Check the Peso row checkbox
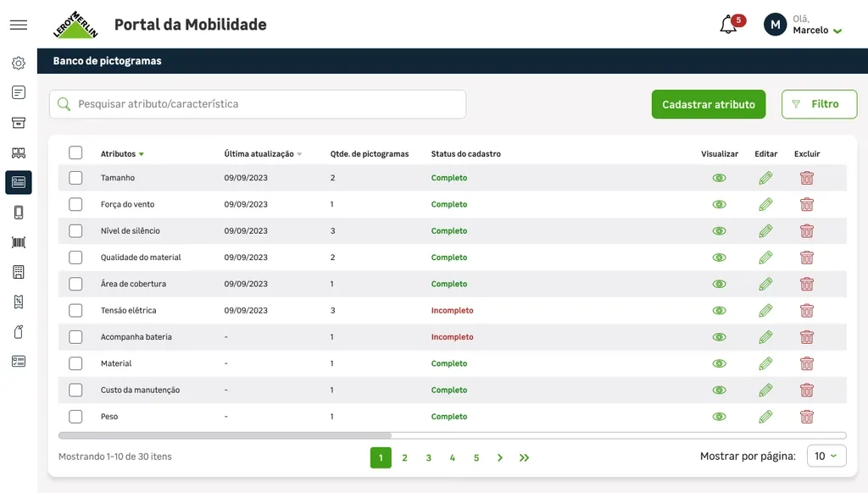Viewport: 868px width, 493px height. tap(75, 417)
